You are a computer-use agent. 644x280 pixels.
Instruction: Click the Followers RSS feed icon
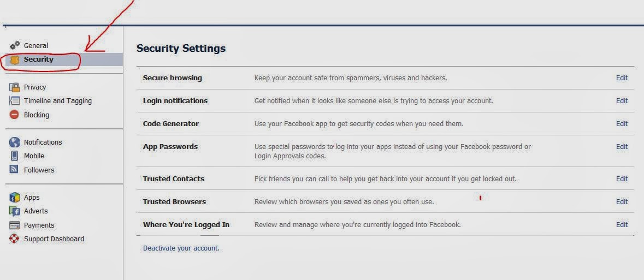pyautogui.click(x=14, y=169)
